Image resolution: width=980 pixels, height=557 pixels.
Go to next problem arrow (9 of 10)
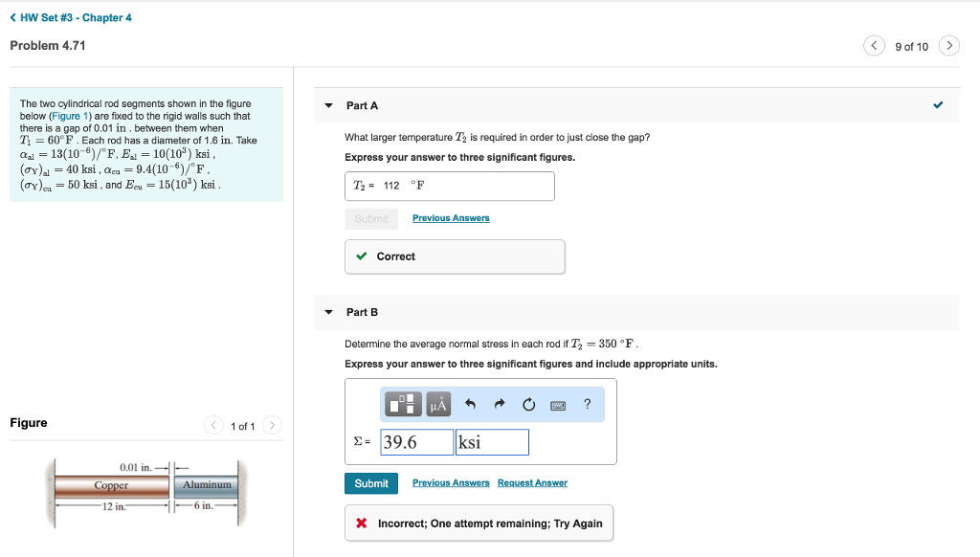[948, 46]
